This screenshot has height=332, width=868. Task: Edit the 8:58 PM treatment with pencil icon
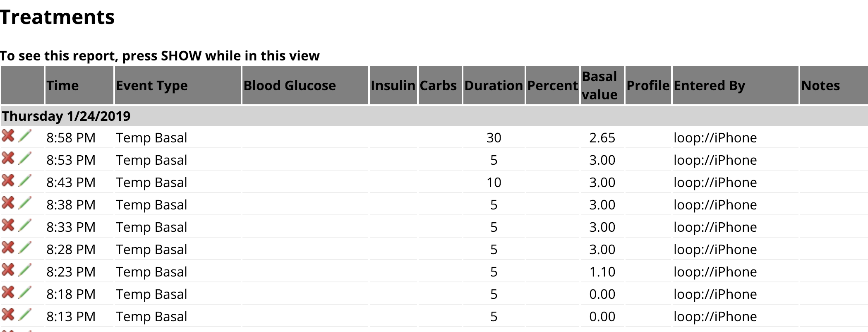tap(25, 136)
